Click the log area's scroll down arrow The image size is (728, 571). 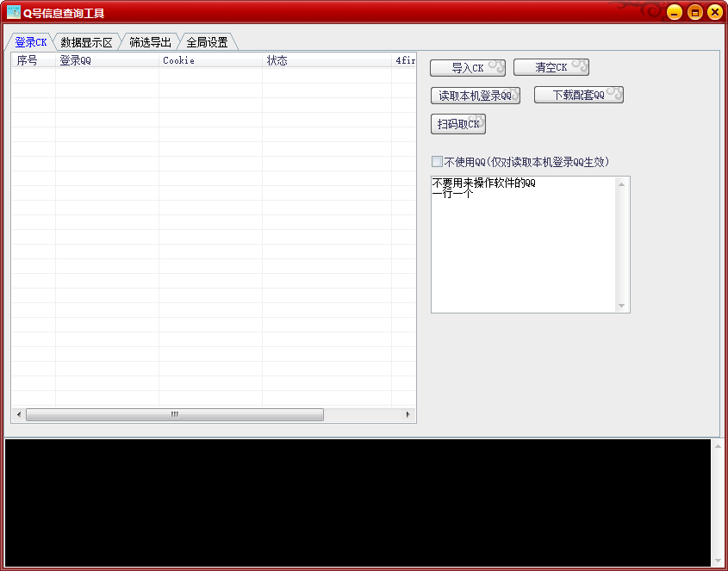click(x=718, y=561)
